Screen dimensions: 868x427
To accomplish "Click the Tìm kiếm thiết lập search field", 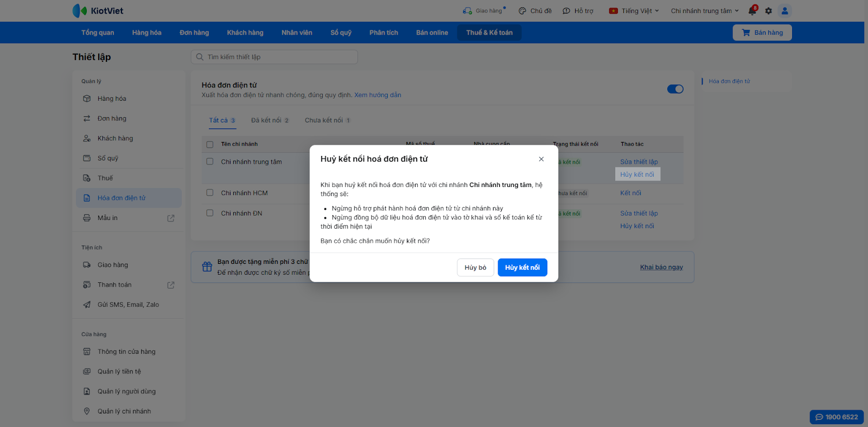I will pyautogui.click(x=275, y=57).
